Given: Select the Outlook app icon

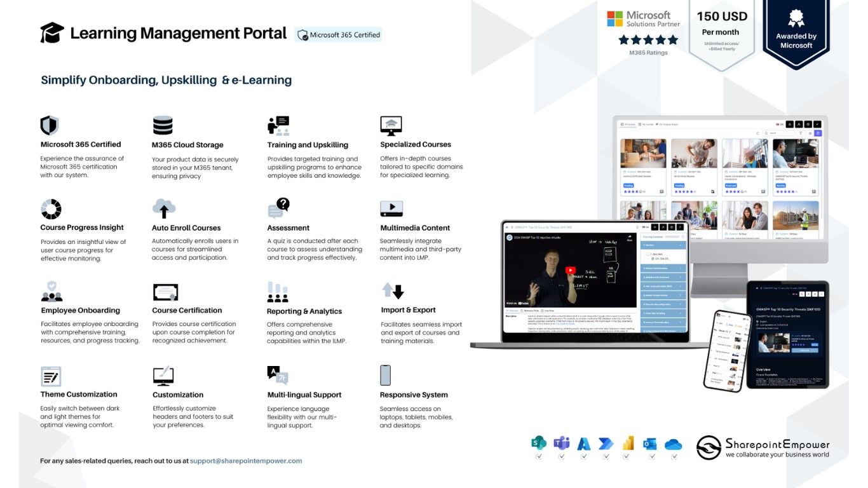Looking at the screenshot, I should tap(649, 444).
